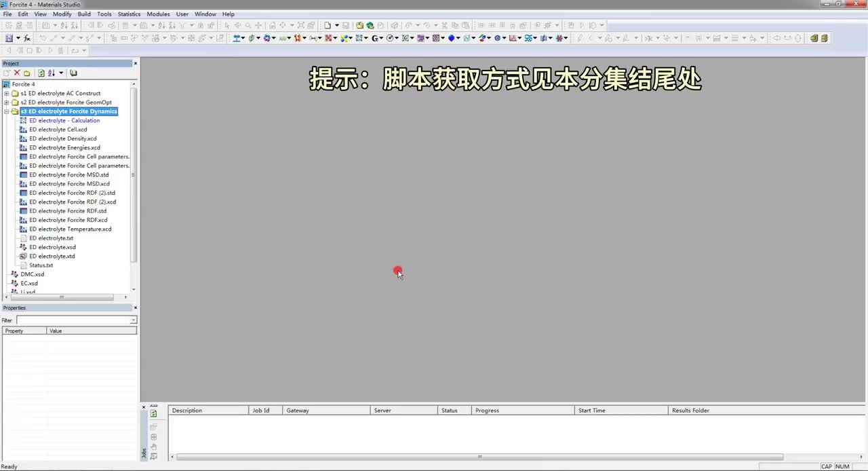Click the blue S-curve module icon
This screenshot has height=471, width=868.
click(x=528, y=38)
